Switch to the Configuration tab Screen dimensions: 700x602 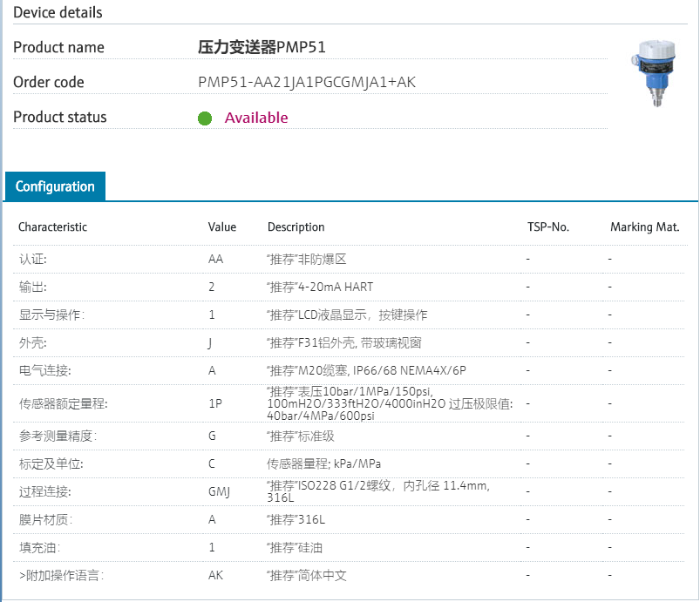click(55, 186)
